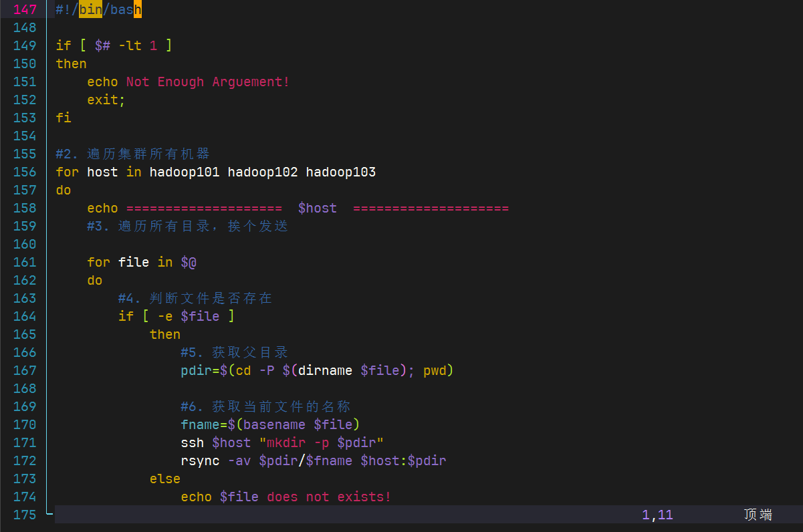Image resolution: width=803 pixels, height=532 pixels.
Task: Click the 'pdir=$(cd -P $(dirname $file); pwd)' line
Action: tap(318, 370)
